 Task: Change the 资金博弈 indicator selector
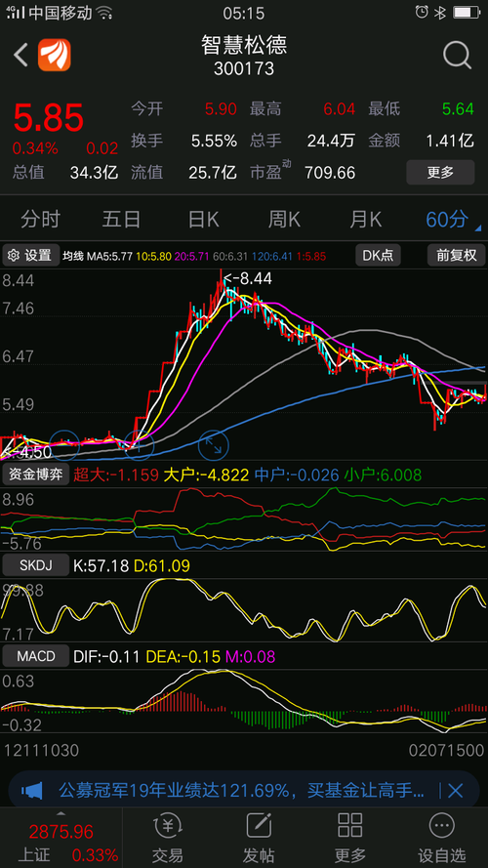click(x=36, y=474)
